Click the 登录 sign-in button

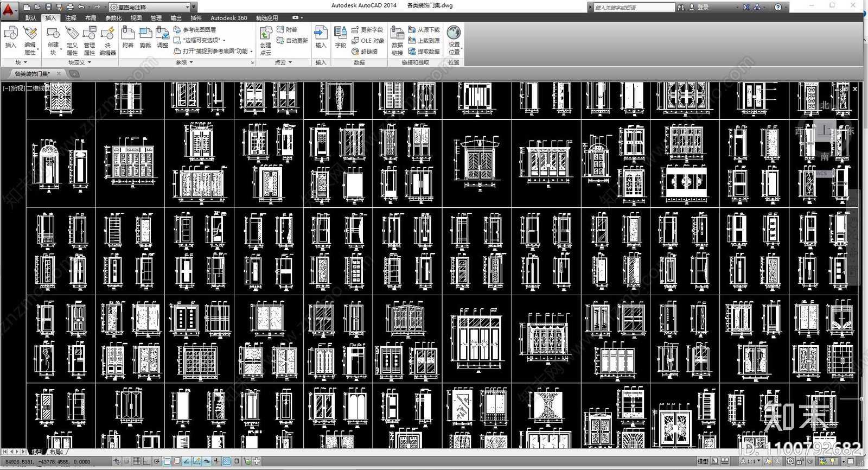click(x=699, y=7)
